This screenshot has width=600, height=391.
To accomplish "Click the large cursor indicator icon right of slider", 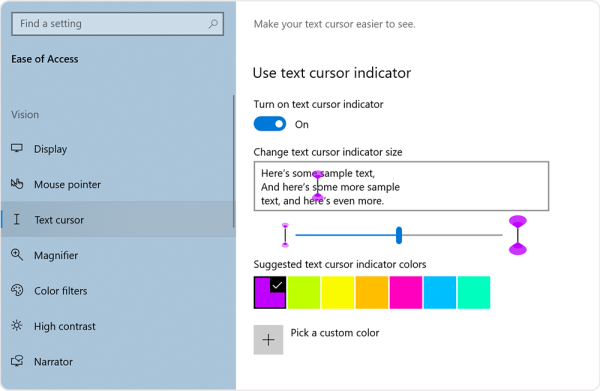I will [518, 235].
